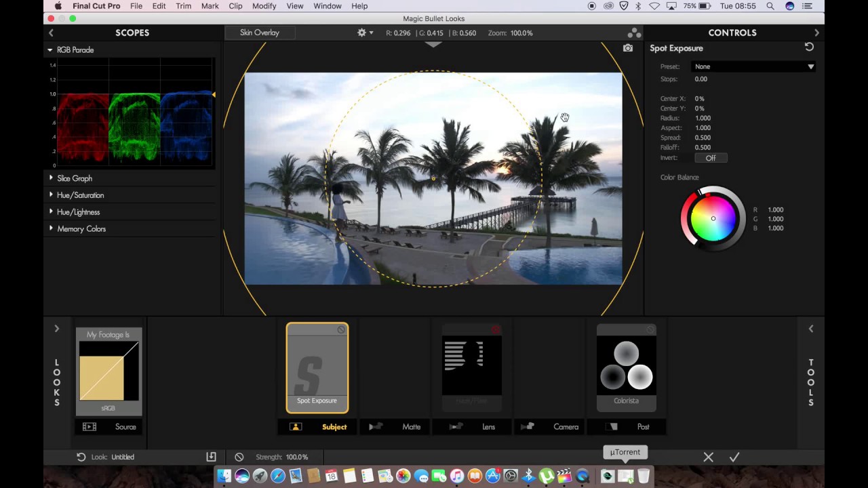Collapse the Scopes panel with the left chevron
The height and width of the screenshot is (488, 868).
coord(51,33)
